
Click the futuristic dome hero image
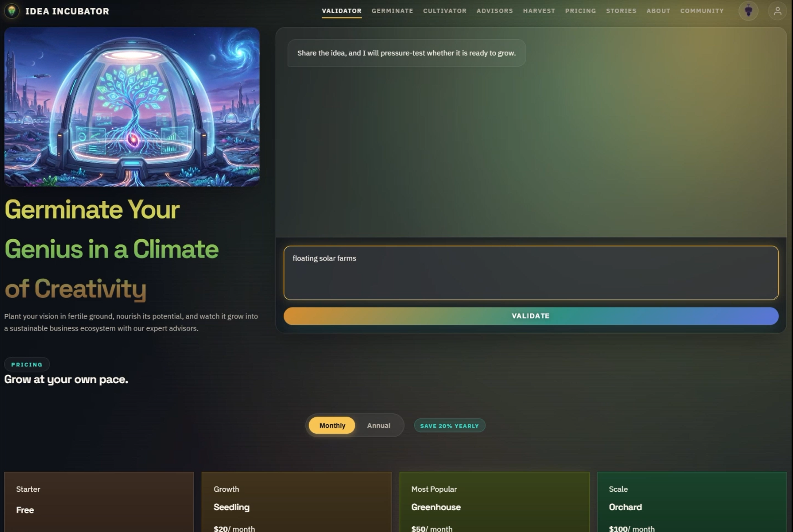(x=132, y=107)
